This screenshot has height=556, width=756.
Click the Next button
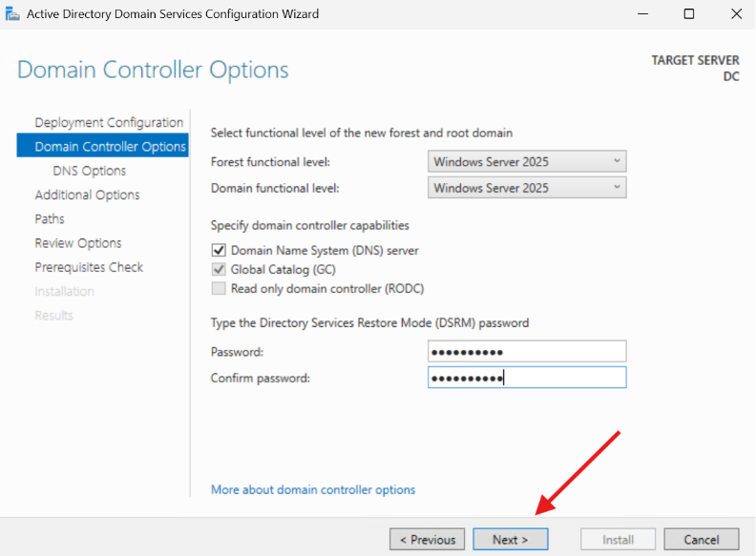point(511,540)
